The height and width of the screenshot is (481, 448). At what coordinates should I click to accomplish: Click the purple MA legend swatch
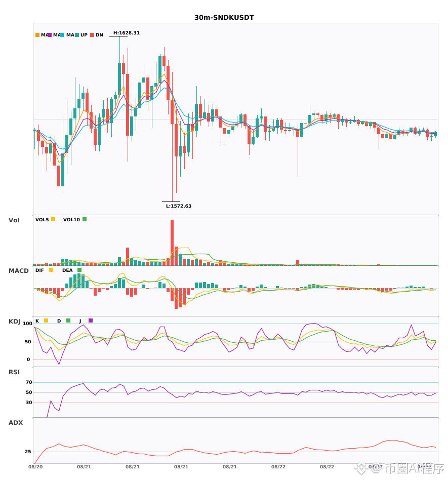click(x=50, y=35)
